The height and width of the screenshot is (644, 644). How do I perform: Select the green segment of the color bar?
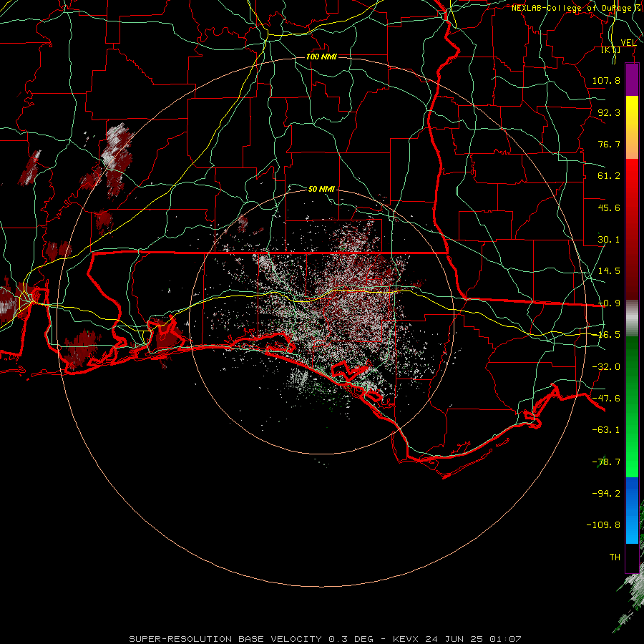click(632, 406)
